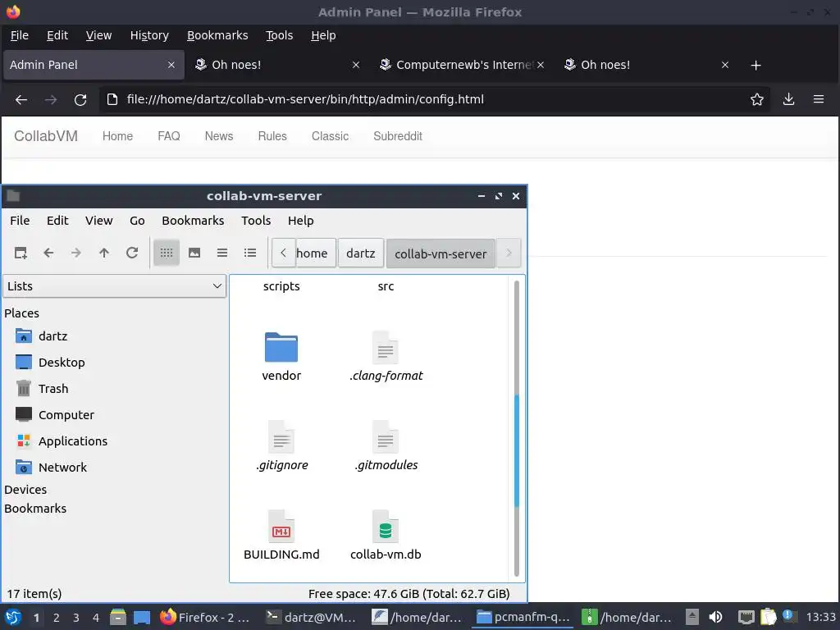Switch to Computernewb's Internet tab
This screenshot has width=840, height=630.
click(x=462, y=65)
